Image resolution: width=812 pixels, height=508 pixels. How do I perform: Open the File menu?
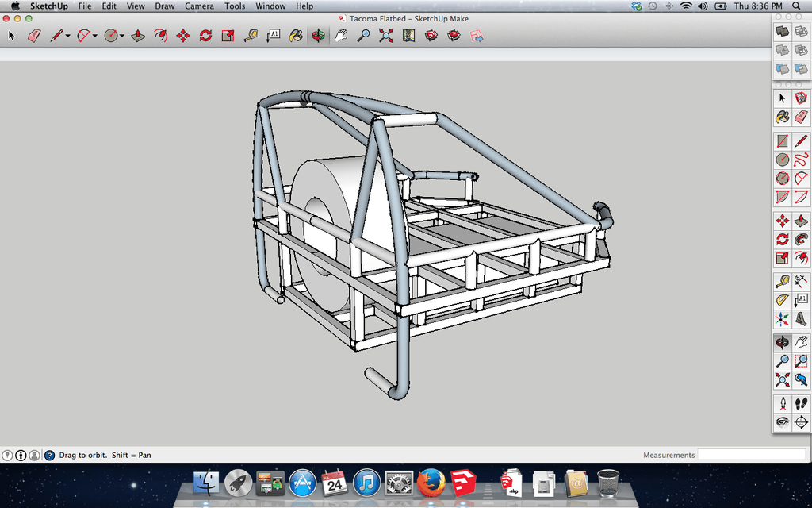coord(85,6)
